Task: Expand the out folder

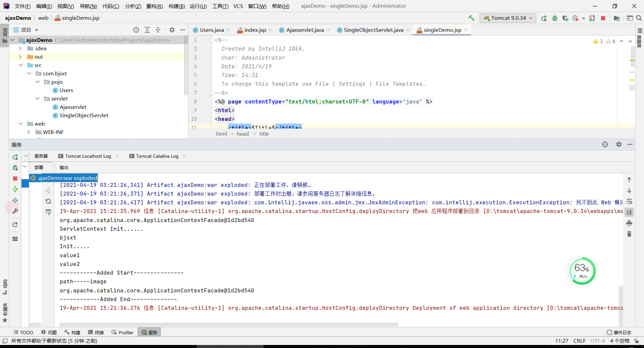Action: tap(20, 57)
